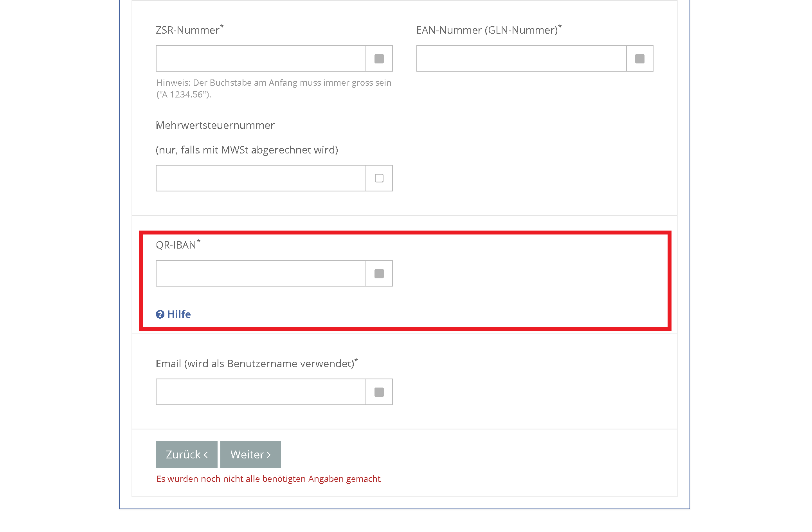The height and width of the screenshot is (532, 812).
Task: Click the status square next to Email field
Action: [x=379, y=392]
